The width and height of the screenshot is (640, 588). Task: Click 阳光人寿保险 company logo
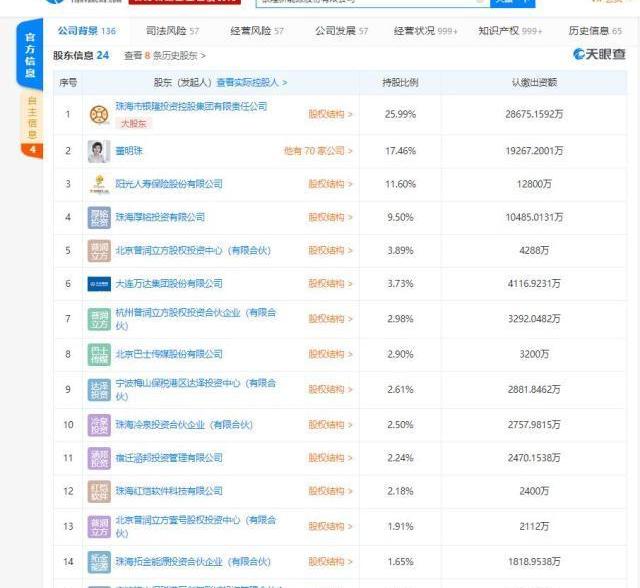(x=99, y=184)
